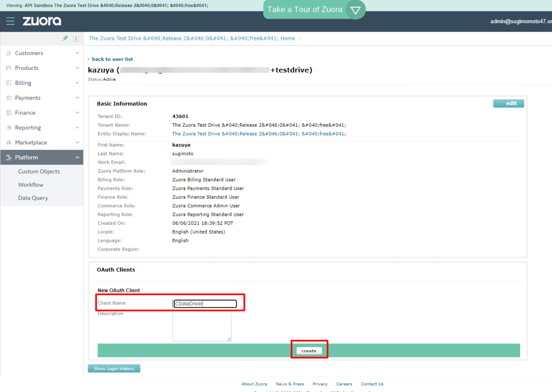The height and width of the screenshot is (392, 552).
Task: Open Custom Objects under Platform
Action: [x=39, y=171]
